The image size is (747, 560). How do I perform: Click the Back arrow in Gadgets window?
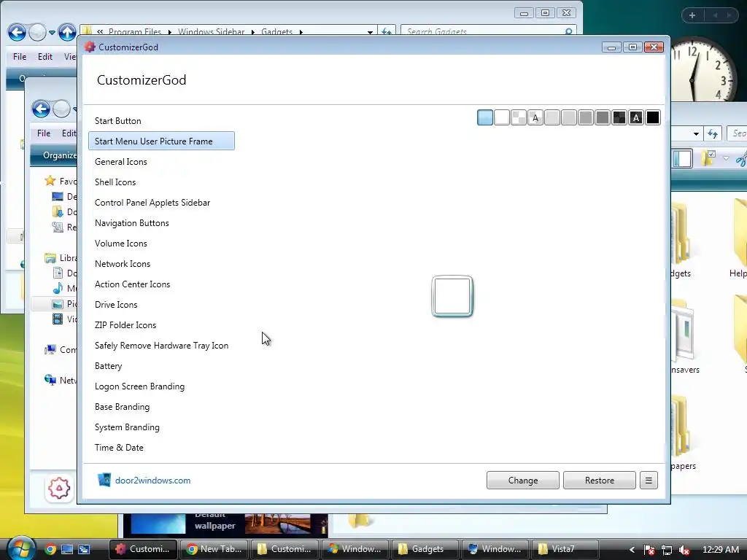coord(17,32)
